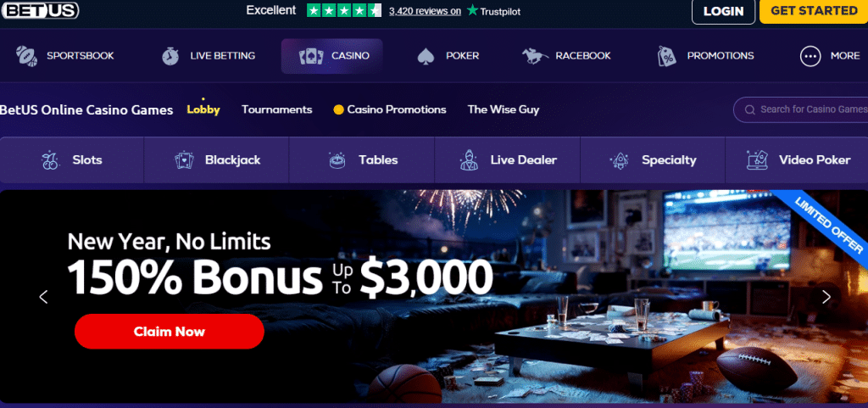Select the Live Betting stopwatch icon
The width and height of the screenshot is (868, 408).
pos(170,56)
